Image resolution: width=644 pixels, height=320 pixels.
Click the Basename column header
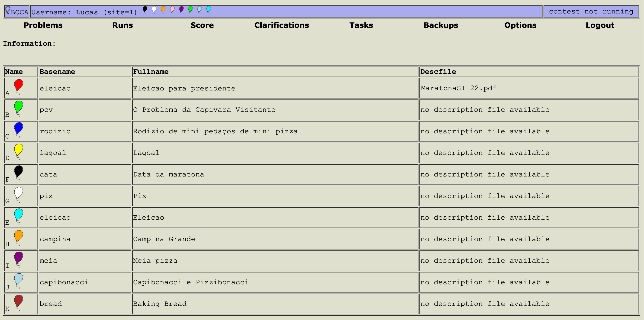(57, 72)
